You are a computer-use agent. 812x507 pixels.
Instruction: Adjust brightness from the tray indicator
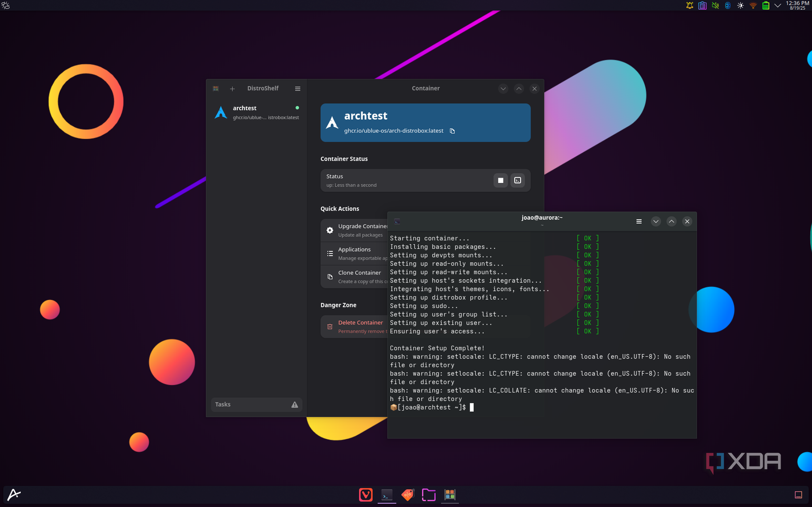click(740, 5)
